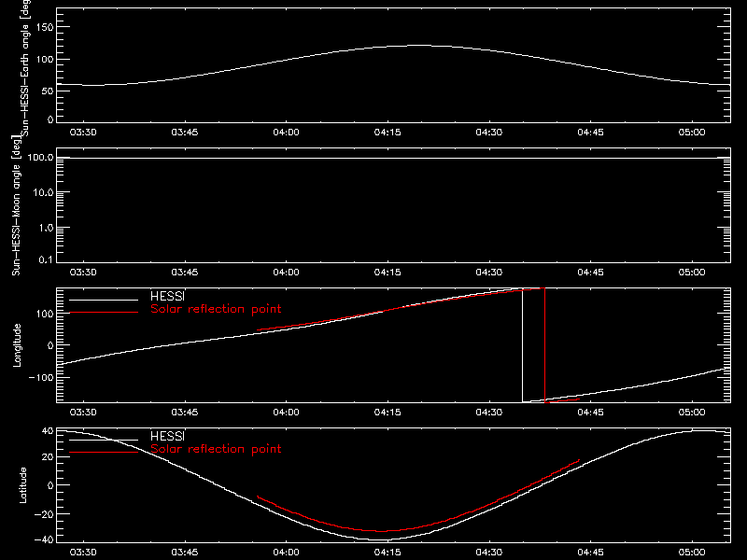Click 03:30 time label under Latitude plot
The width and height of the screenshot is (747, 560).
[83, 553]
